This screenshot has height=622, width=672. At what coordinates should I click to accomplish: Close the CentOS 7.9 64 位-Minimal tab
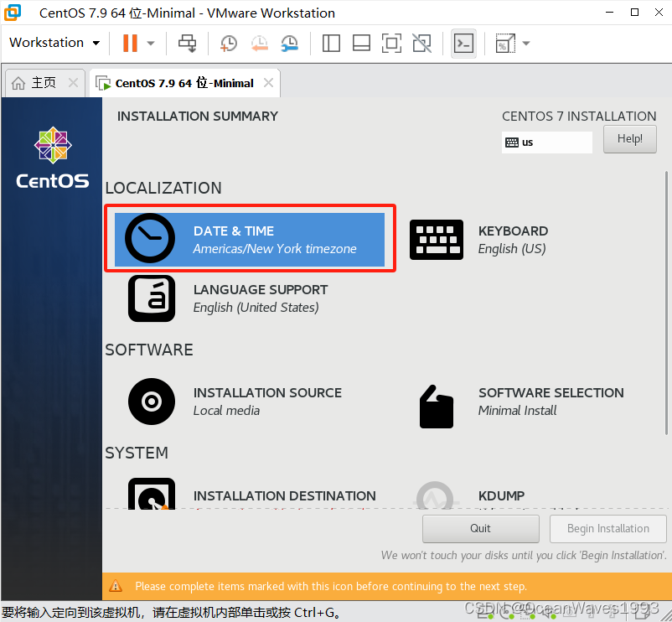click(x=269, y=82)
